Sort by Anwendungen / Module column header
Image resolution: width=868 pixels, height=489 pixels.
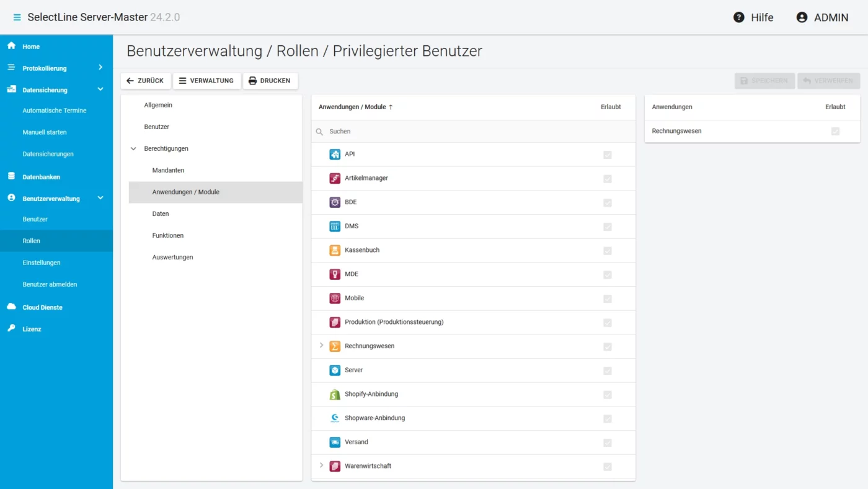click(356, 107)
